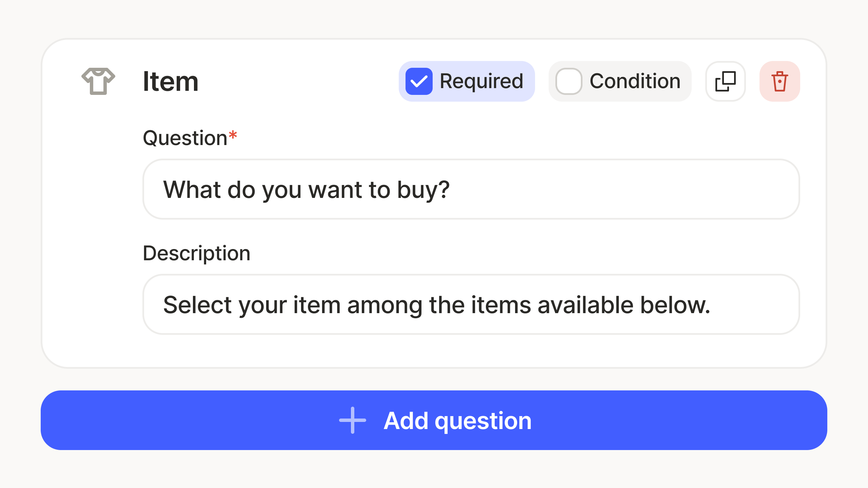The width and height of the screenshot is (868, 488).
Task: Delete the Item question via trash icon
Action: coord(780,81)
